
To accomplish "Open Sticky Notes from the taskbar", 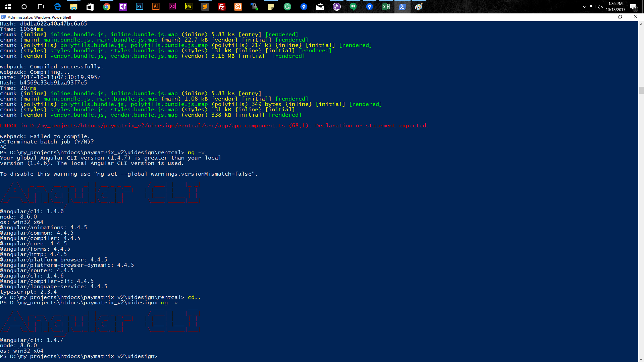I will point(271,7).
